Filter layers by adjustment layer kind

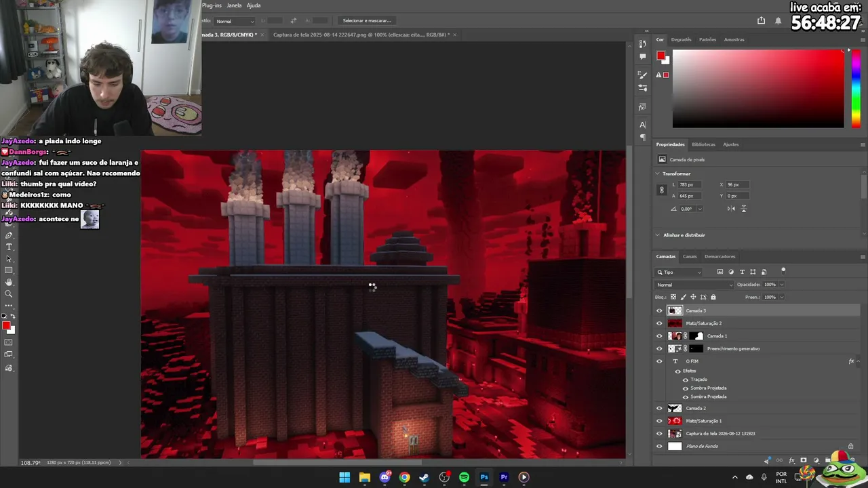click(x=731, y=272)
